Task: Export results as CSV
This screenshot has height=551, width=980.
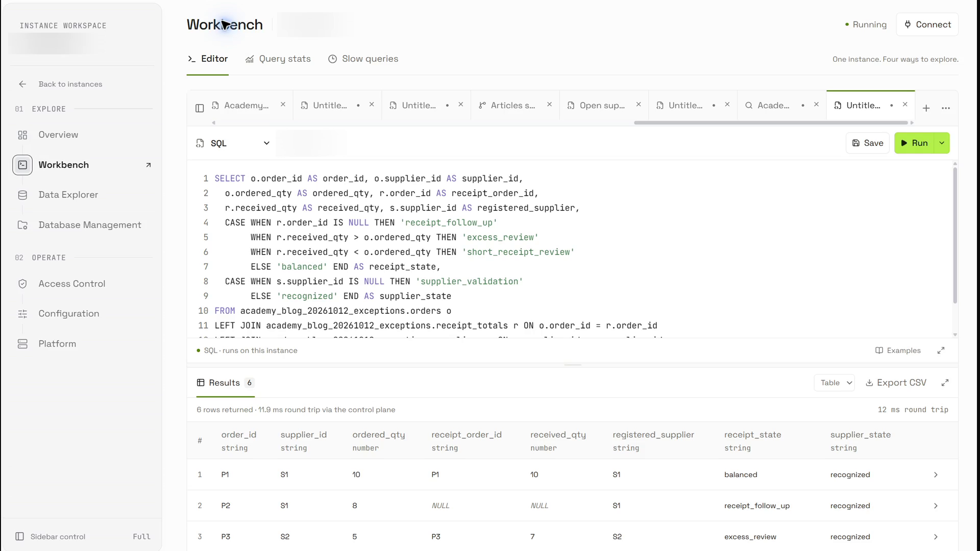Action: click(896, 383)
